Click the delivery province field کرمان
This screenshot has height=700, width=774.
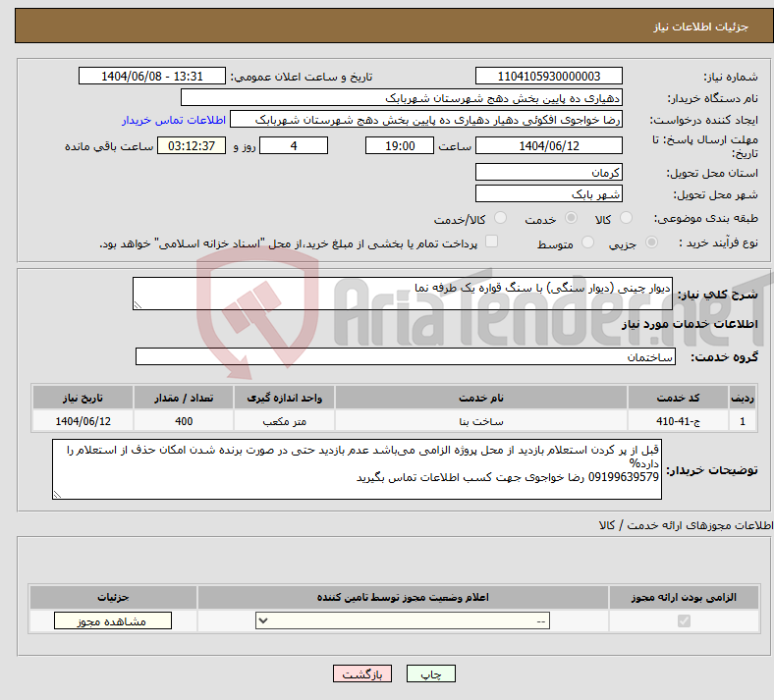tap(549, 172)
